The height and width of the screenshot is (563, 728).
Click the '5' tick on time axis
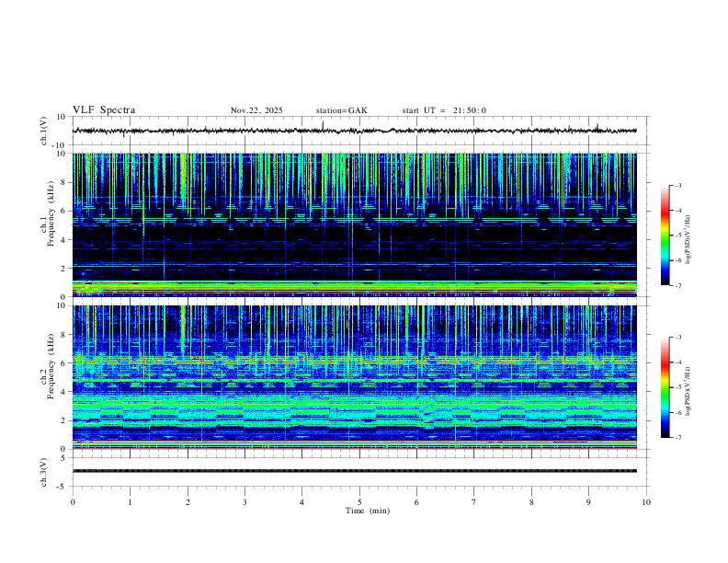point(359,502)
